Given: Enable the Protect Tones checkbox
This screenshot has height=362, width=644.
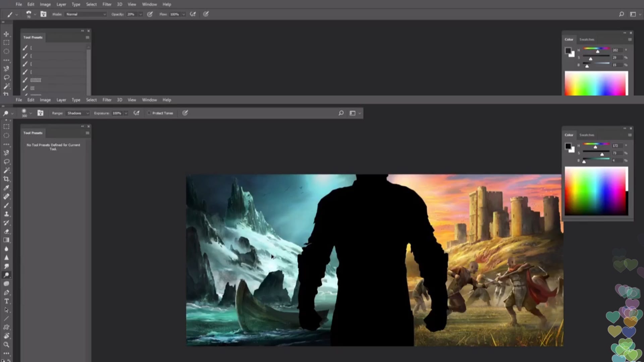Looking at the screenshot, I should (149, 113).
